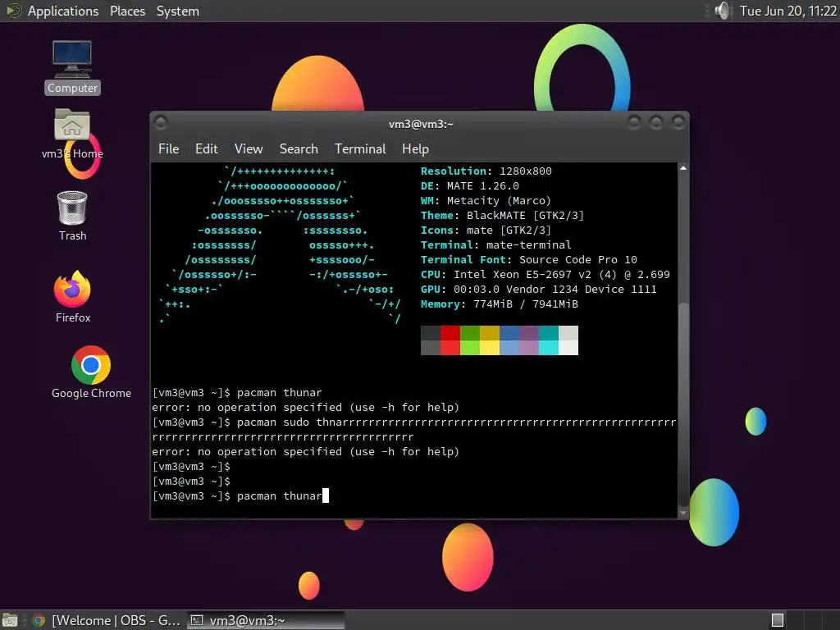Click the 'Icons: mate [GTK2/3]' line

tap(486, 230)
